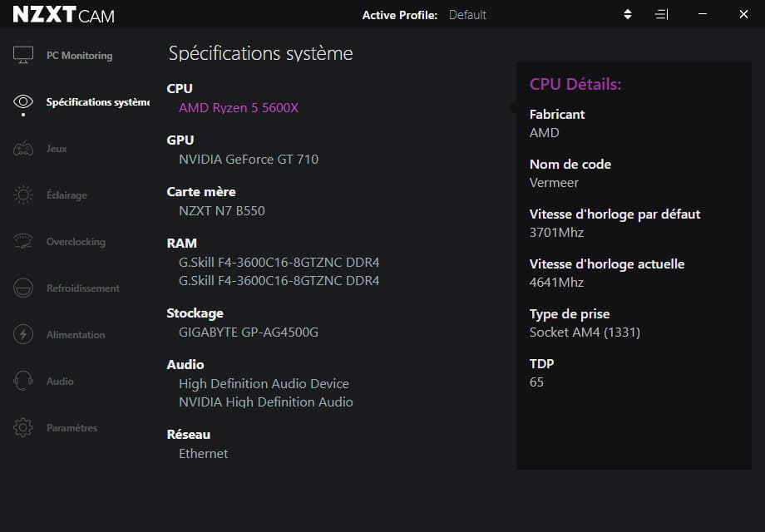Select High Definition Audio Device entry

264,384
